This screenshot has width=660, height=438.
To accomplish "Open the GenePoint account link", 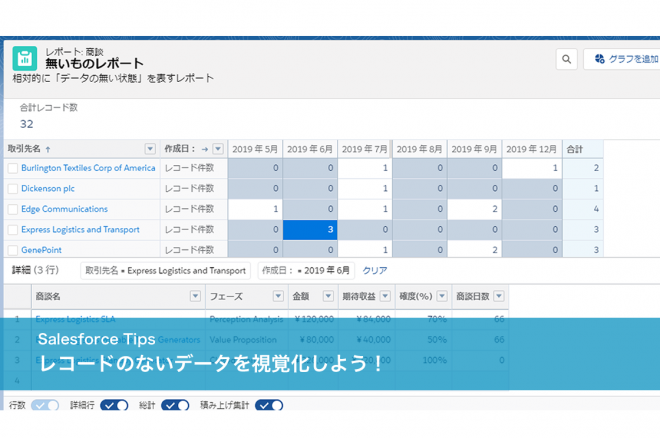I will tap(41, 250).
